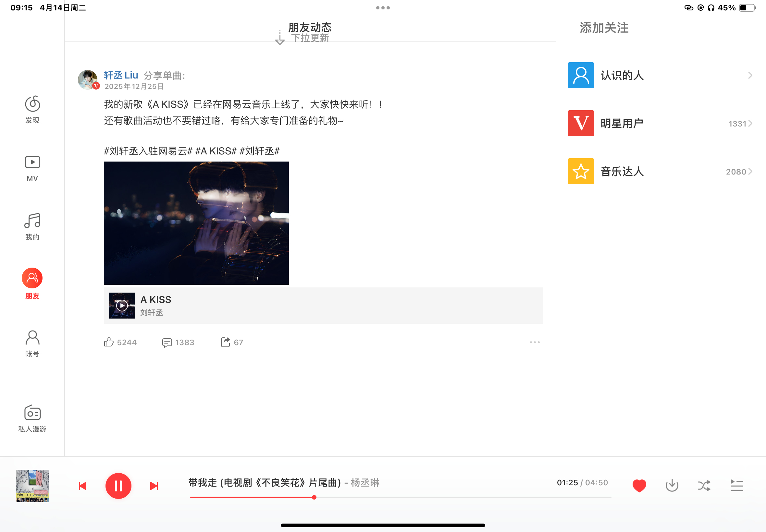The width and height of the screenshot is (766, 532).
Task: Open the 帐号 account page
Action: click(x=32, y=343)
